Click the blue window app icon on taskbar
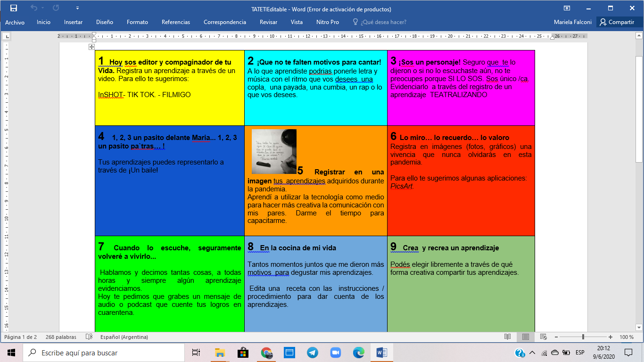 (289, 353)
